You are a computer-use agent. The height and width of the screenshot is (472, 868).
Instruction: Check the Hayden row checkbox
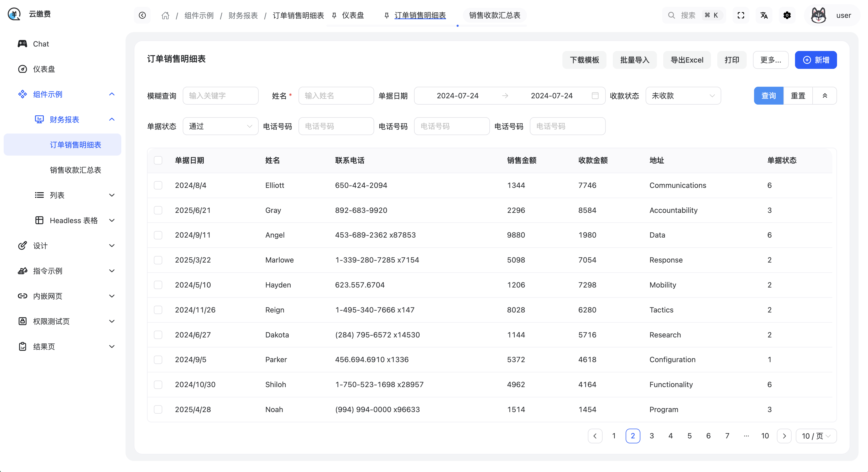[158, 285]
